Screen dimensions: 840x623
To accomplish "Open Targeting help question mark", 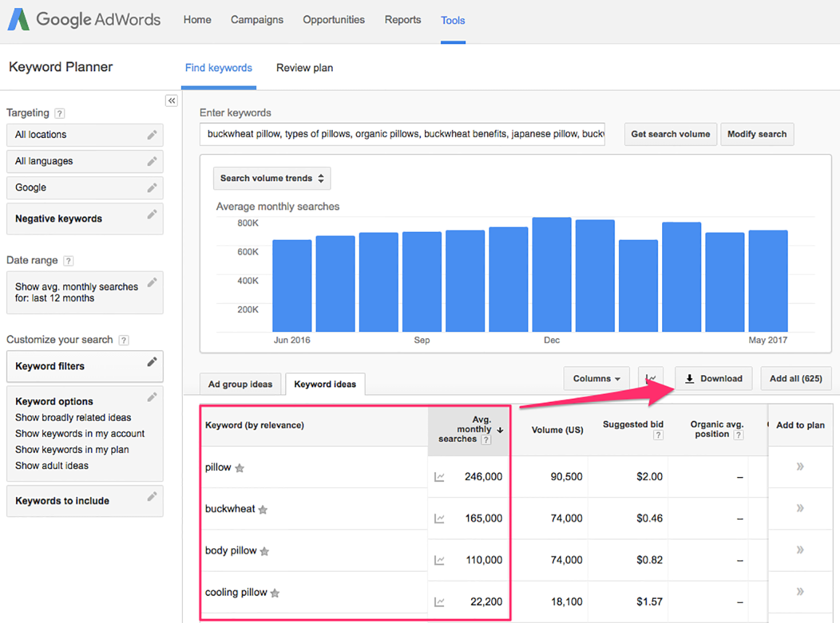I will (60, 113).
